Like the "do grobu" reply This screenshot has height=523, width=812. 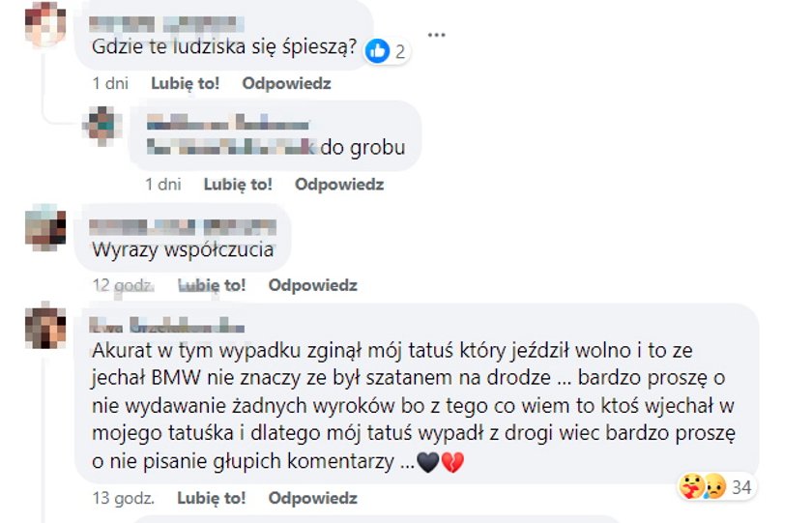[238, 185]
